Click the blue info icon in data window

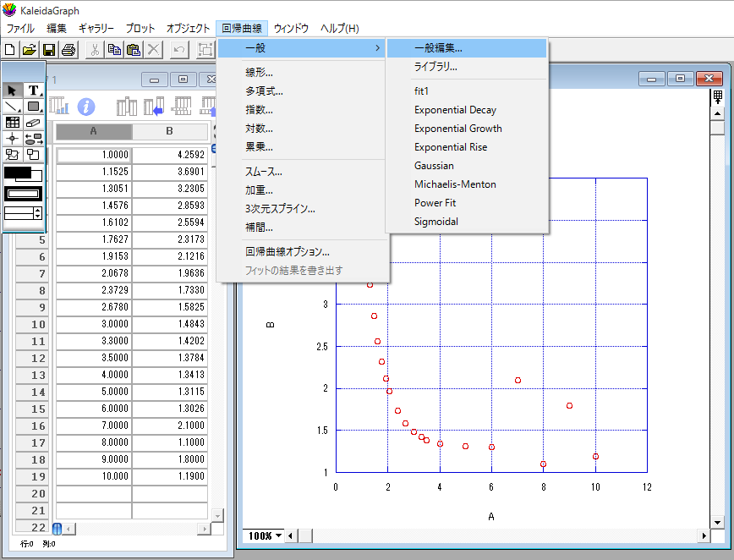pyautogui.click(x=86, y=107)
